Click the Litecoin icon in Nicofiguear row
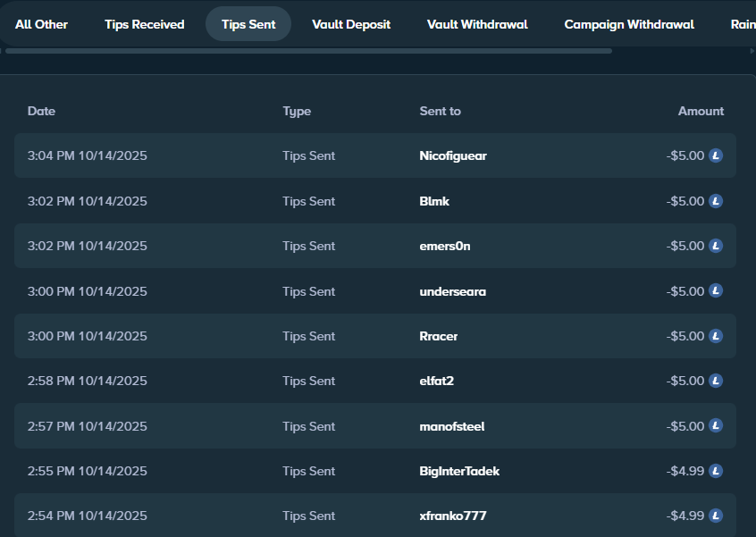The height and width of the screenshot is (537, 756). coord(716,155)
